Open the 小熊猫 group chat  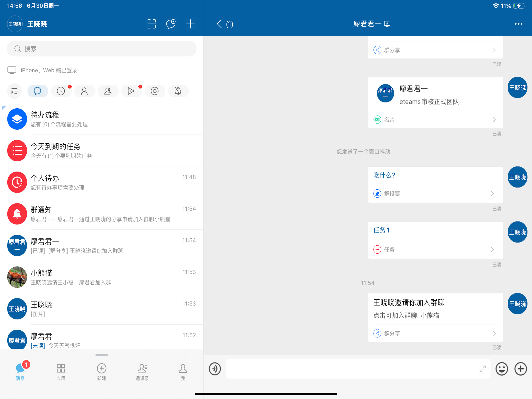tap(101, 277)
